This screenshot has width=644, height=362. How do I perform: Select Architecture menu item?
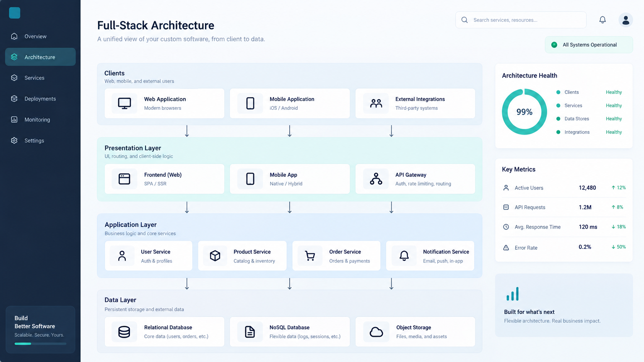[x=40, y=57]
